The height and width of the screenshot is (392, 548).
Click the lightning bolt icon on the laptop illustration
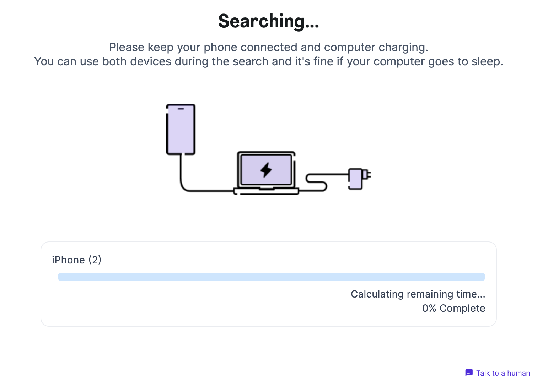[266, 170]
